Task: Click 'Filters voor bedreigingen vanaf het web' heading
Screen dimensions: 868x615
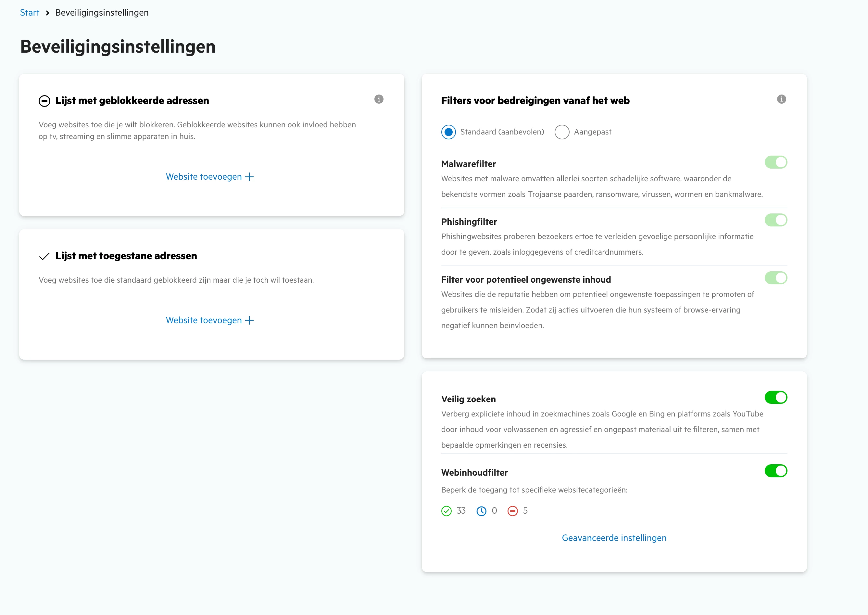Action: click(x=535, y=101)
